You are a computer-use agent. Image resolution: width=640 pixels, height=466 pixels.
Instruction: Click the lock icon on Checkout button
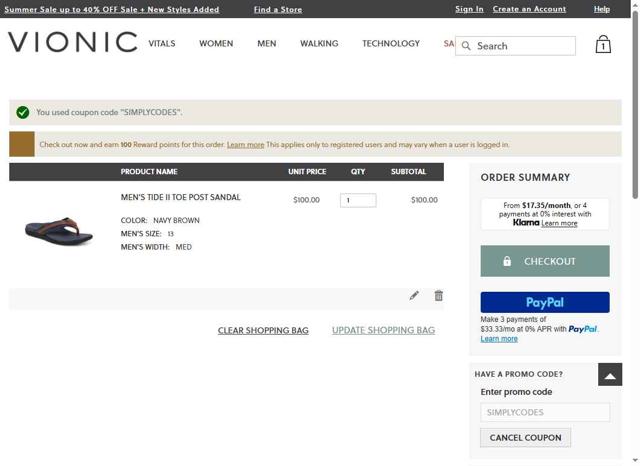click(507, 261)
